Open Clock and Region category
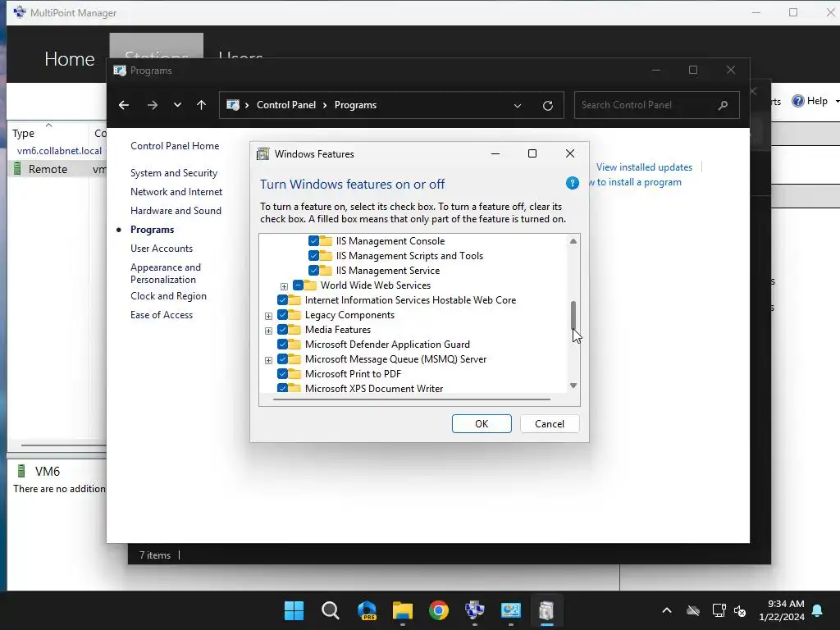 click(x=168, y=296)
